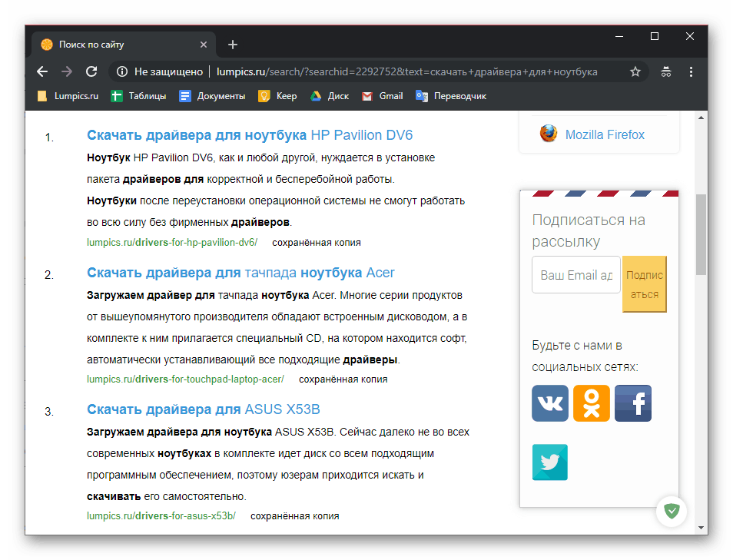Follow the lumpics.ru/drivers-for-touchpad-laptop-acer/ URL
The height and width of the screenshot is (560, 733).
tap(186, 379)
